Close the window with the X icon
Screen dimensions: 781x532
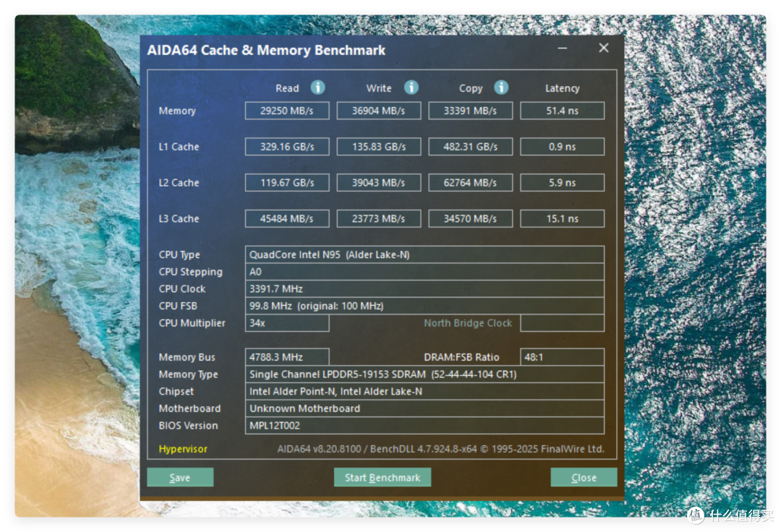click(x=604, y=48)
